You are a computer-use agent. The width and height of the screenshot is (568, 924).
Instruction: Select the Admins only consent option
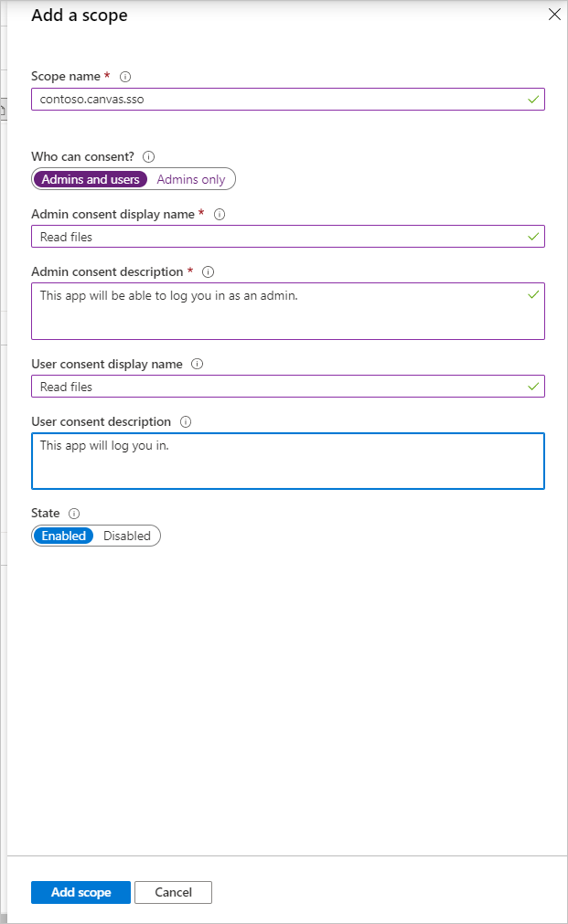point(190,178)
